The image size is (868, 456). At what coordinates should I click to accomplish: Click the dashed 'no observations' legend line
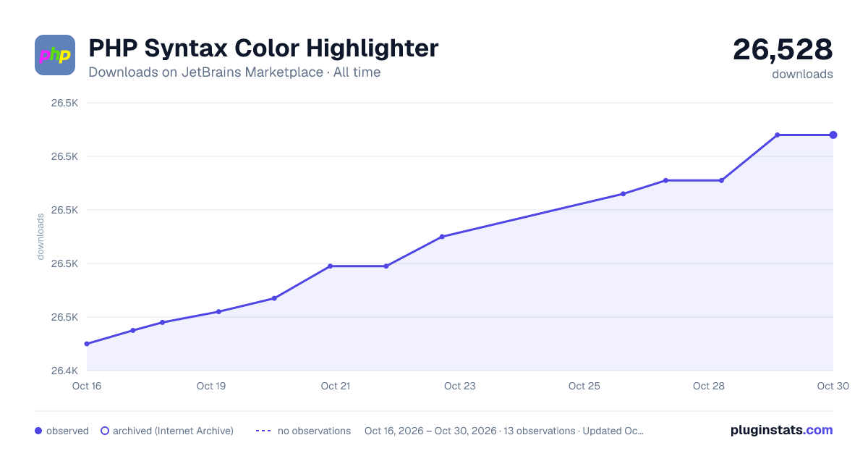tap(263, 431)
